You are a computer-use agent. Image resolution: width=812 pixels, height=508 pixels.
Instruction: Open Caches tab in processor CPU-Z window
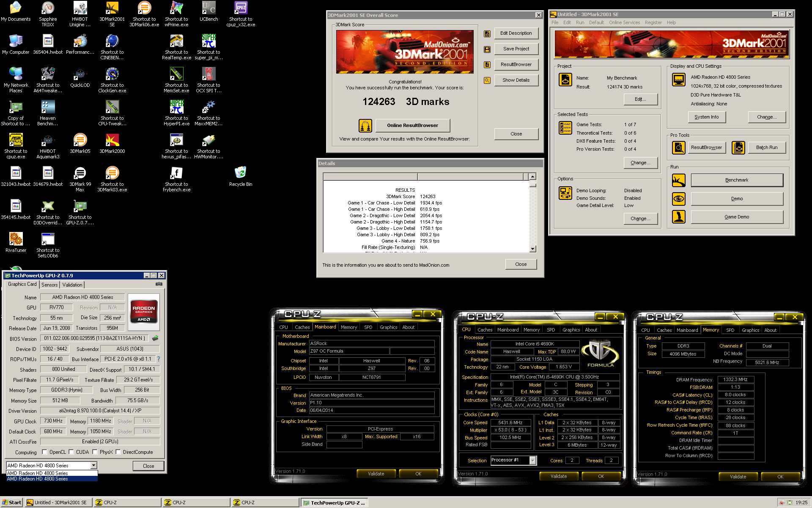[485, 330]
